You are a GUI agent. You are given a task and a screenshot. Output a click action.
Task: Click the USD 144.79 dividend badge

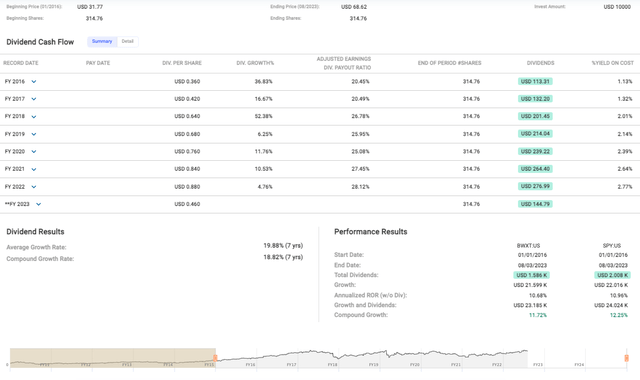[x=535, y=204]
